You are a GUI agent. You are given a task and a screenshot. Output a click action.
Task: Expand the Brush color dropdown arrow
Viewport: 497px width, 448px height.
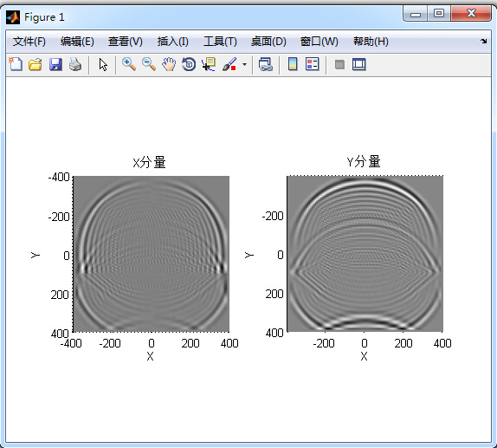click(x=244, y=64)
